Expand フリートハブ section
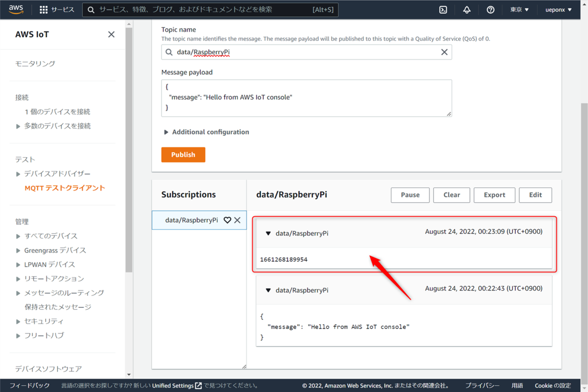The image size is (588, 392). pos(18,336)
